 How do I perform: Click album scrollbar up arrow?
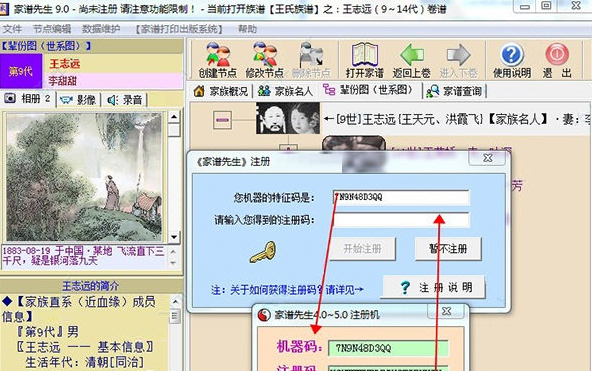174,117
